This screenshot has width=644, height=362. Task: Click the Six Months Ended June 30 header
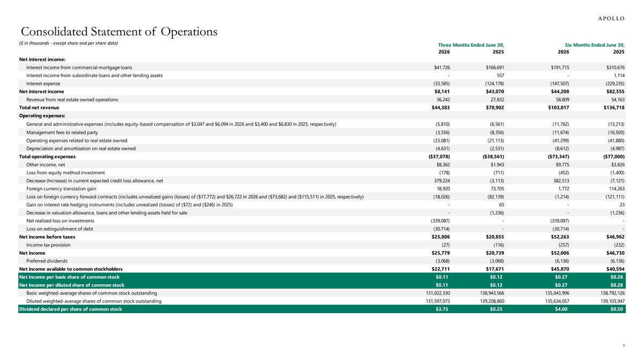595,45
